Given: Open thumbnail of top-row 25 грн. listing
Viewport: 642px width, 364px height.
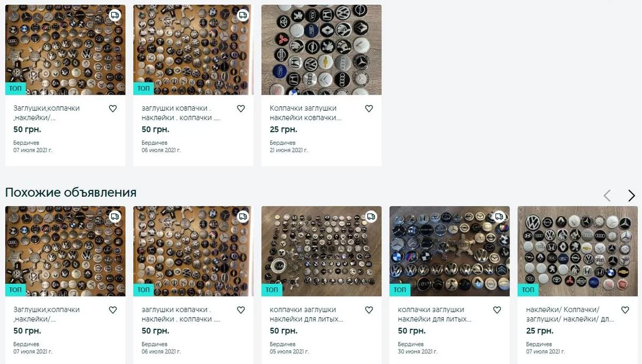Looking at the screenshot, I should coord(321,50).
